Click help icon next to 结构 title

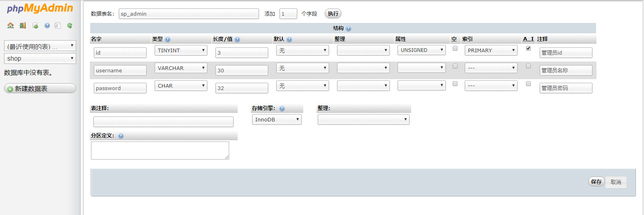pyautogui.click(x=348, y=29)
